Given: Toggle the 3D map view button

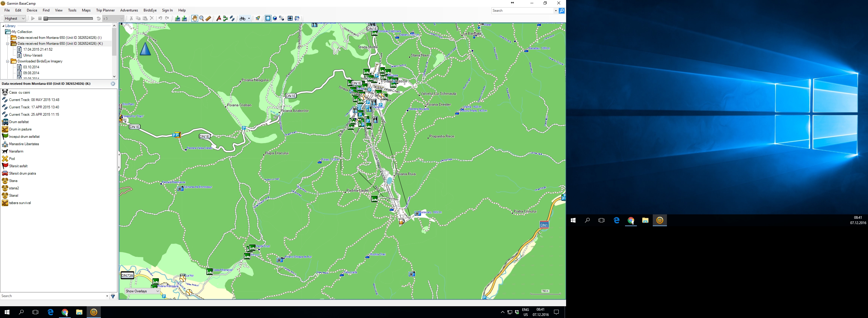Looking at the screenshot, I should pyautogui.click(x=274, y=19).
